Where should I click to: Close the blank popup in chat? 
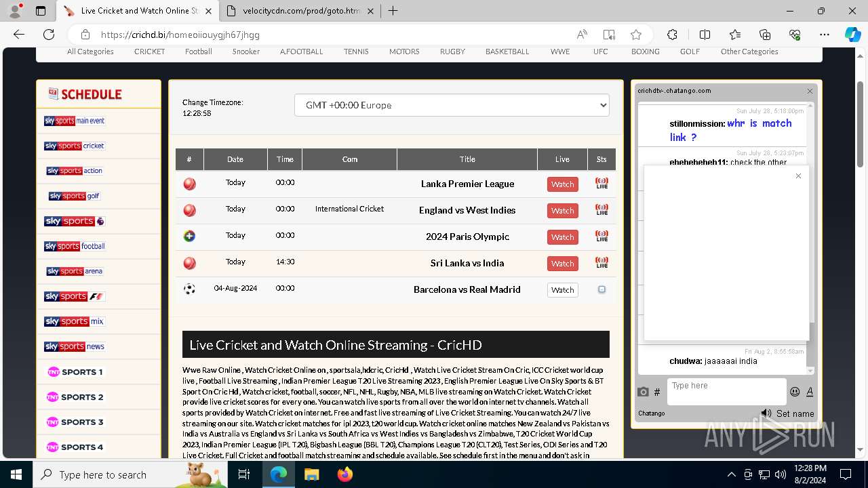coord(798,176)
